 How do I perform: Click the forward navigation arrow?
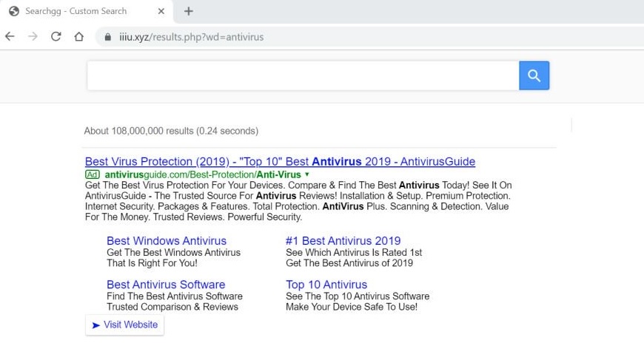coord(33,36)
